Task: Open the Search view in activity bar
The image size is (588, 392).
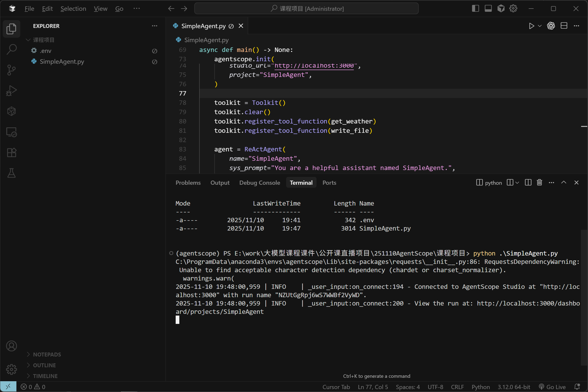Action: coord(11,49)
